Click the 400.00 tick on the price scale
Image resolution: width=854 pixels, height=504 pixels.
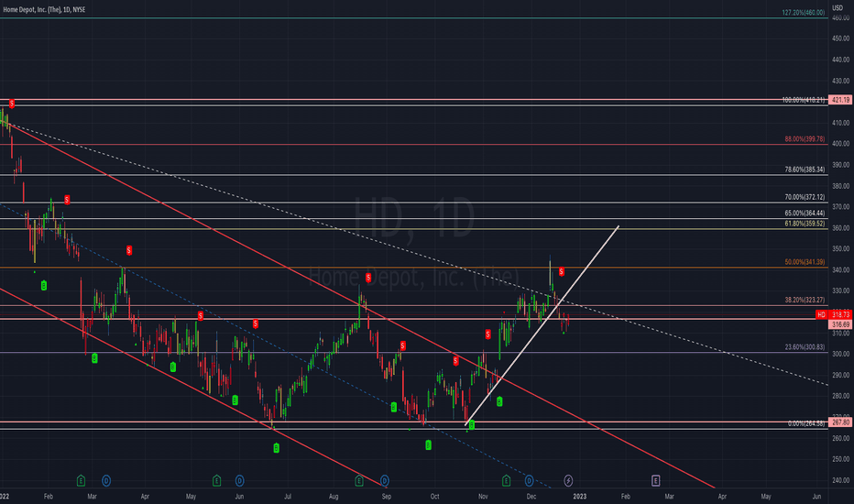point(840,144)
